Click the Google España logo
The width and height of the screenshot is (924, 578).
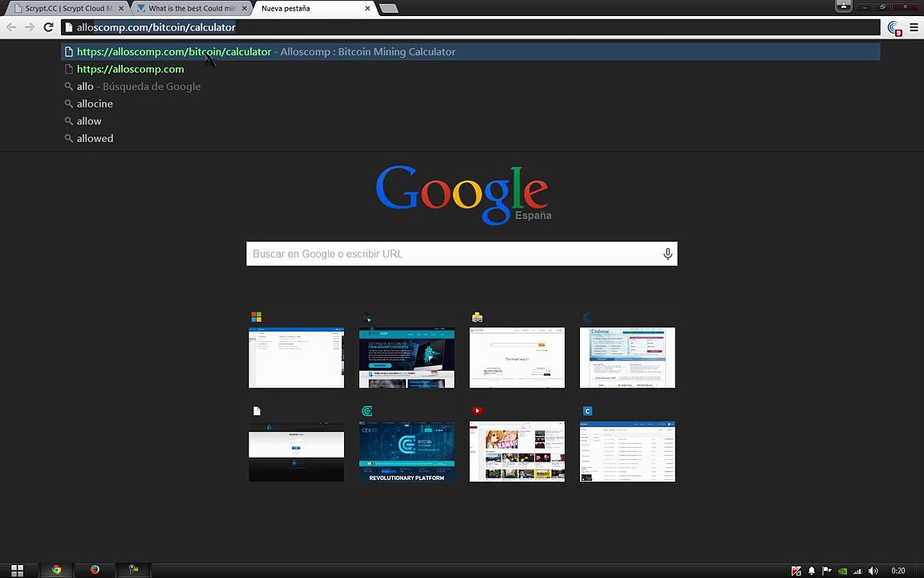point(463,194)
